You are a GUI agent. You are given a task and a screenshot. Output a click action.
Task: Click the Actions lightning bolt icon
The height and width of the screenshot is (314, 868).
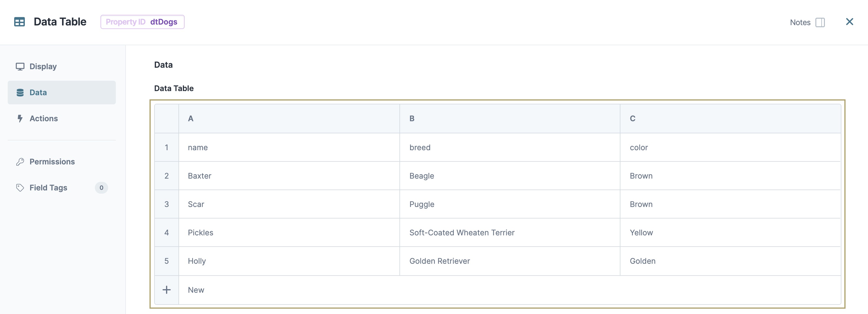[20, 118]
